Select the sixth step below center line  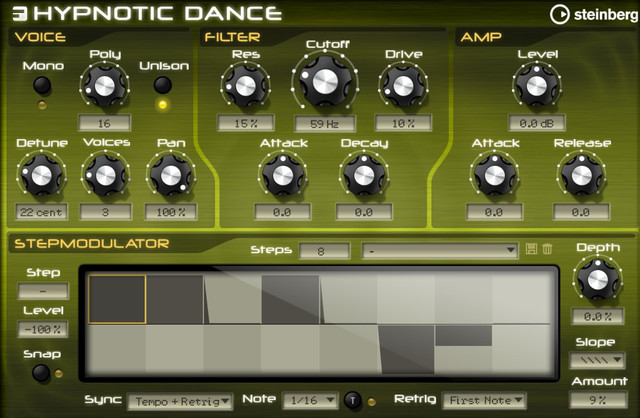pyautogui.click(x=407, y=349)
